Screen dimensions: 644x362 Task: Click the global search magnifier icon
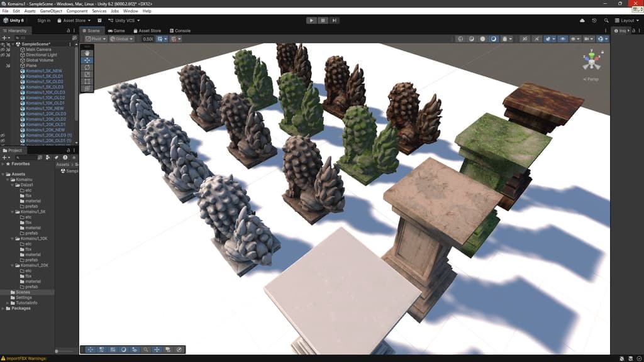tap(606, 20)
